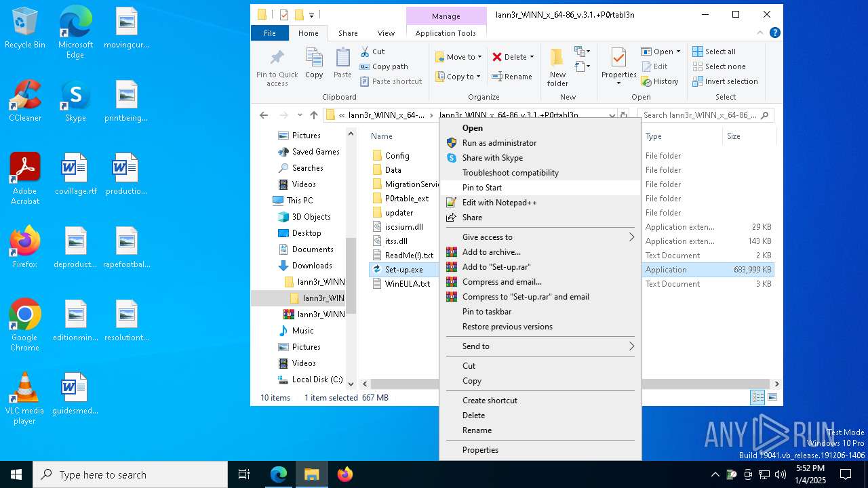
Task: Open Adobe Acrobat desktop shortcut
Action: pos(25,179)
